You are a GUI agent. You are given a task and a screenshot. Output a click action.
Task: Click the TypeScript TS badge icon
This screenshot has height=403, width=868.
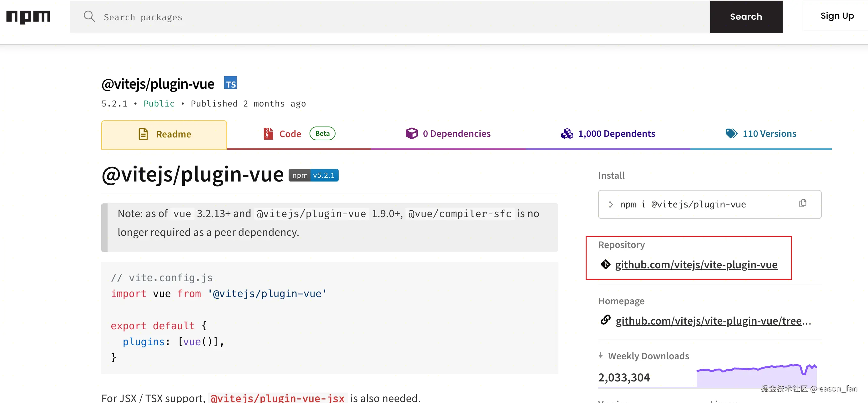230,83
